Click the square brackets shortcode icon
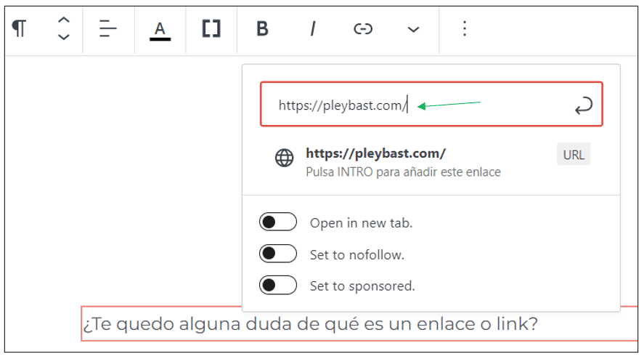 (211, 29)
